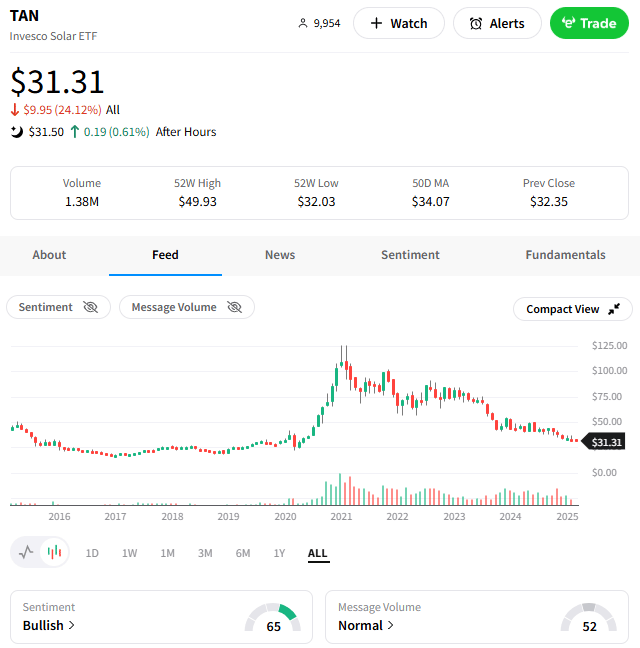The image size is (640, 648).
Task: Select the 3M time range
Action: (x=205, y=553)
